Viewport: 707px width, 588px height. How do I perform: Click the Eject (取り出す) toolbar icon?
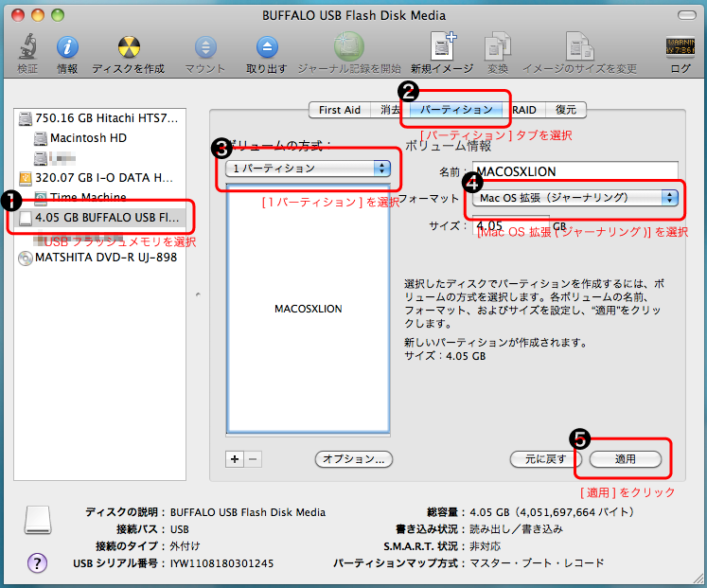pyautogui.click(x=267, y=47)
